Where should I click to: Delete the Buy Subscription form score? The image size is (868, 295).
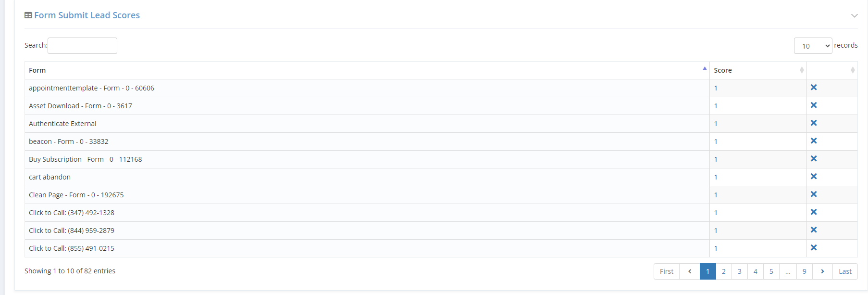[814, 158]
